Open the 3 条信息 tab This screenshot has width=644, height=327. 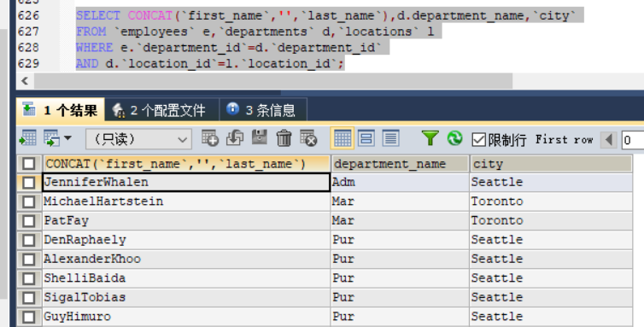[263, 110]
